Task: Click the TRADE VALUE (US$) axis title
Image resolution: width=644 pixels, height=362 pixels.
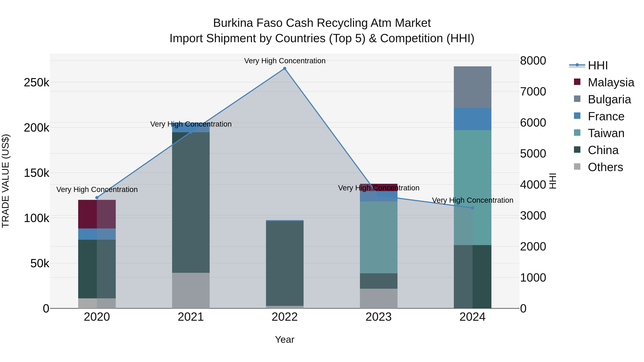Action: pos(6,181)
